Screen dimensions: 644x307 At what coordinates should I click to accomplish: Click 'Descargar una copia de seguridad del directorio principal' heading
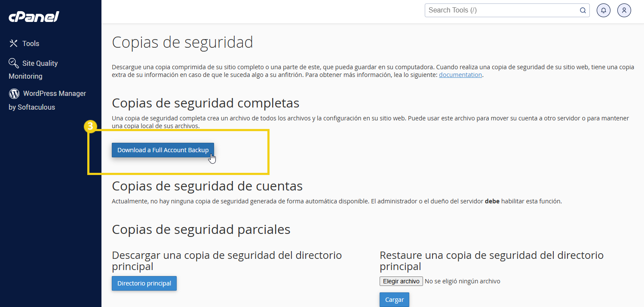(227, 261)
